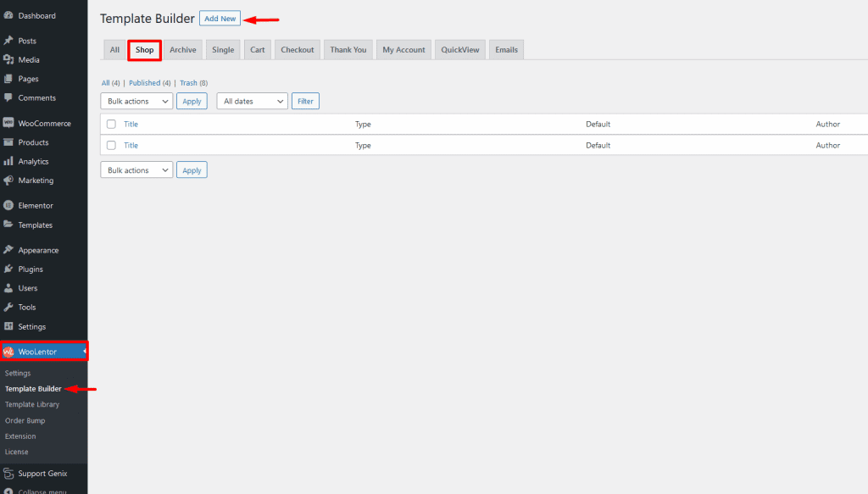
Task: Click the Add New button
Action: coord(220,19)
